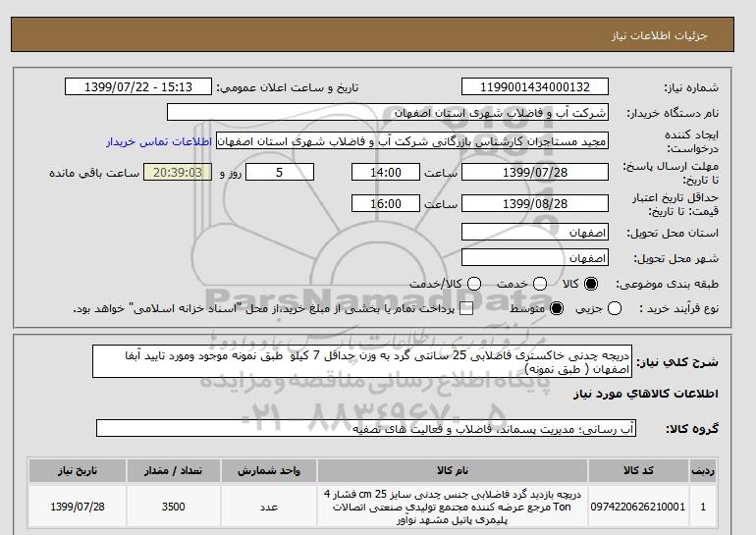The height and width of the screenshot is (535, 756).
Task: Click the کد کالا column header
Action: click(638, 470)
